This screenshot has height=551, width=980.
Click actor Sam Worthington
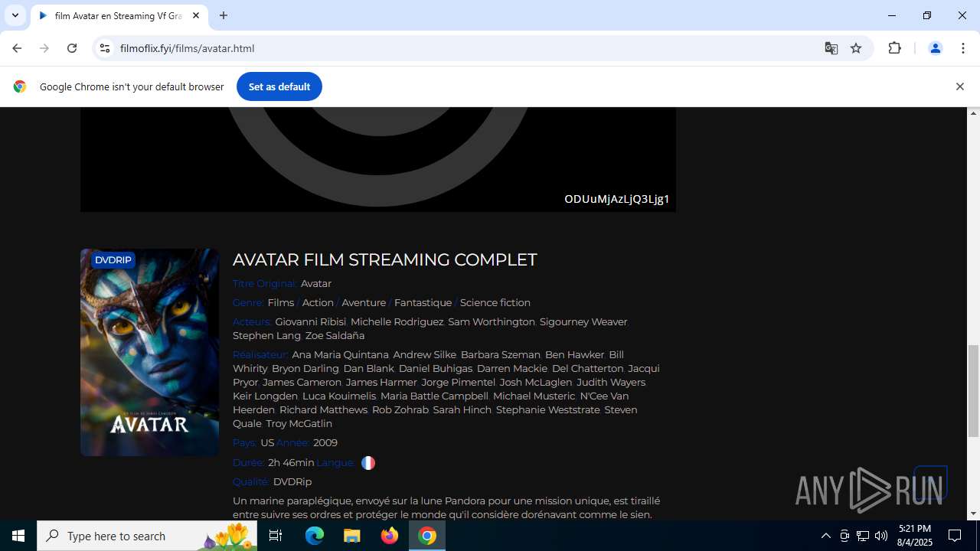[492, 321]
